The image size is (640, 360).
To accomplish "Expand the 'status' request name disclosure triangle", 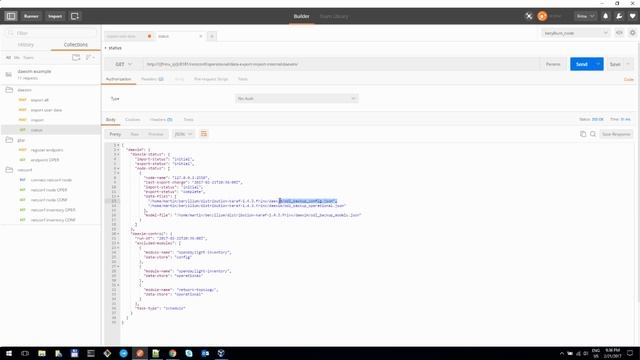I will point(106,48).
